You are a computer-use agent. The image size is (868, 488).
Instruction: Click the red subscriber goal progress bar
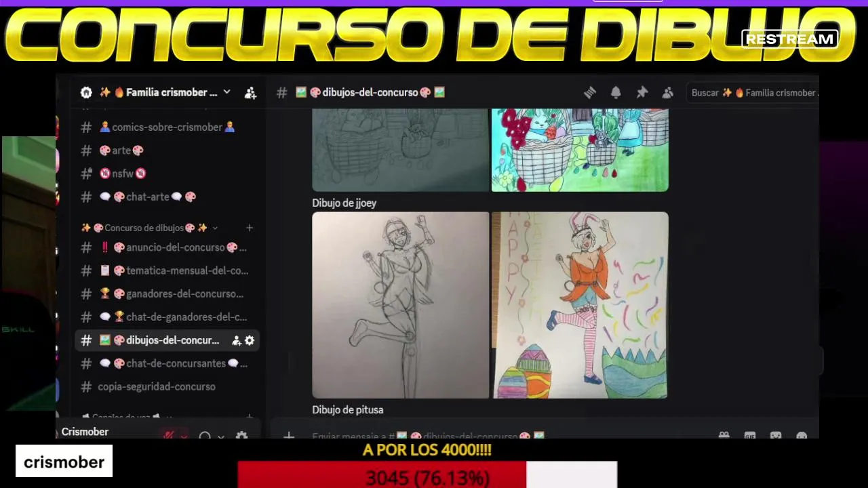click(x=382, y=474)
